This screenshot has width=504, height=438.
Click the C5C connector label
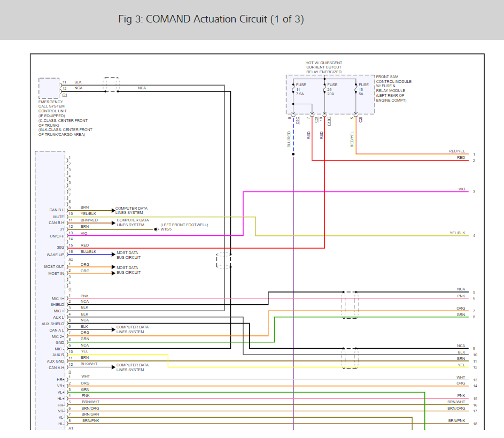click(297, 120)
